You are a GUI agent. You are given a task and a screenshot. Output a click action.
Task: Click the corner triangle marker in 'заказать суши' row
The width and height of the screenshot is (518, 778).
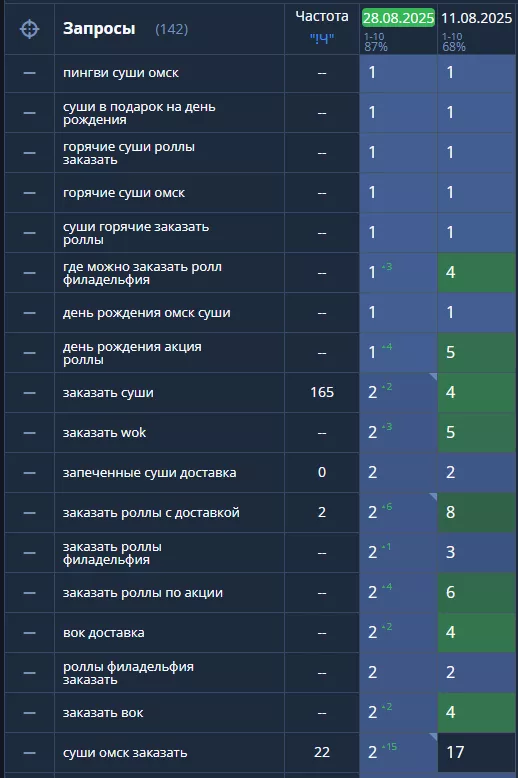coord(433,377)
